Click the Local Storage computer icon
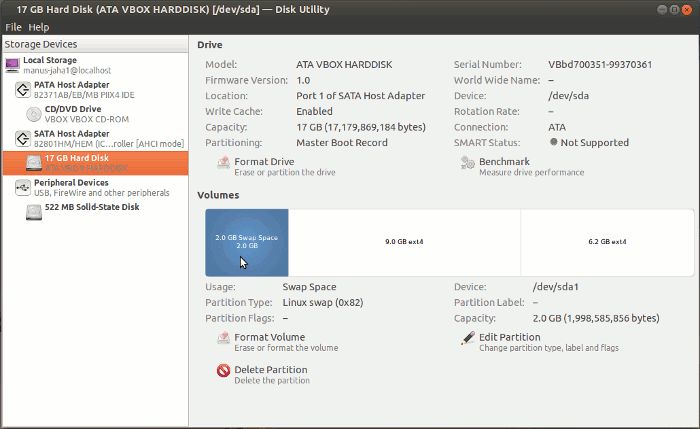This screenshot has width=700, height=429. pyautogui.click(x=12, y=65)
